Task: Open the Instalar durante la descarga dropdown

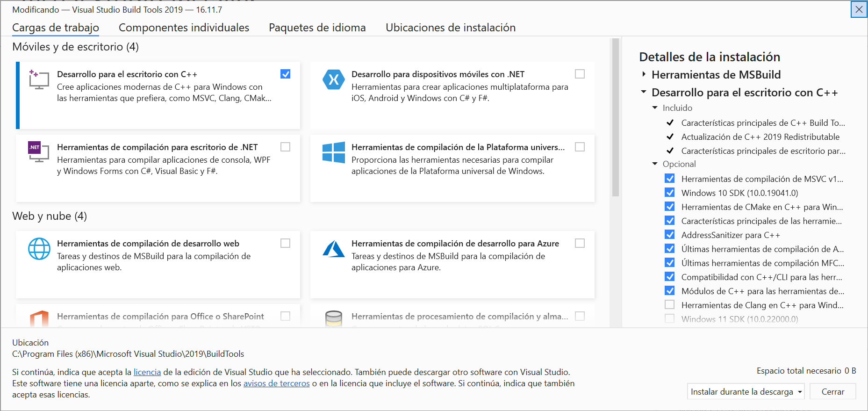Action: (x=746, y=391)
